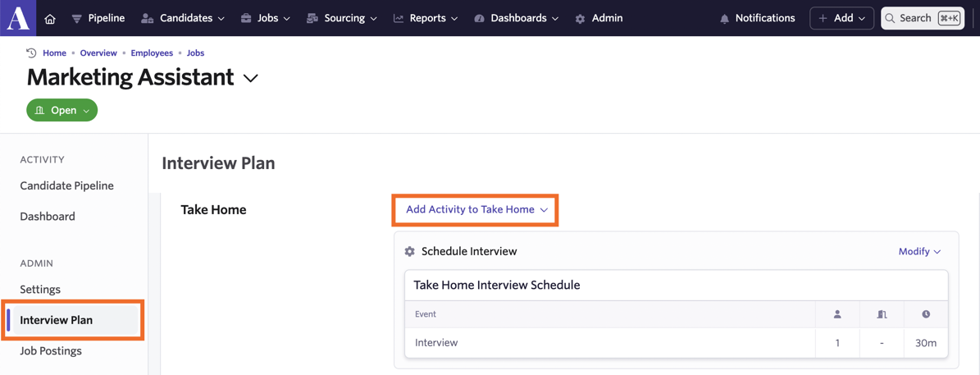Screen dimensions: 980x375
Task: Open the Modify dropdown
Action: click(919, 251)
